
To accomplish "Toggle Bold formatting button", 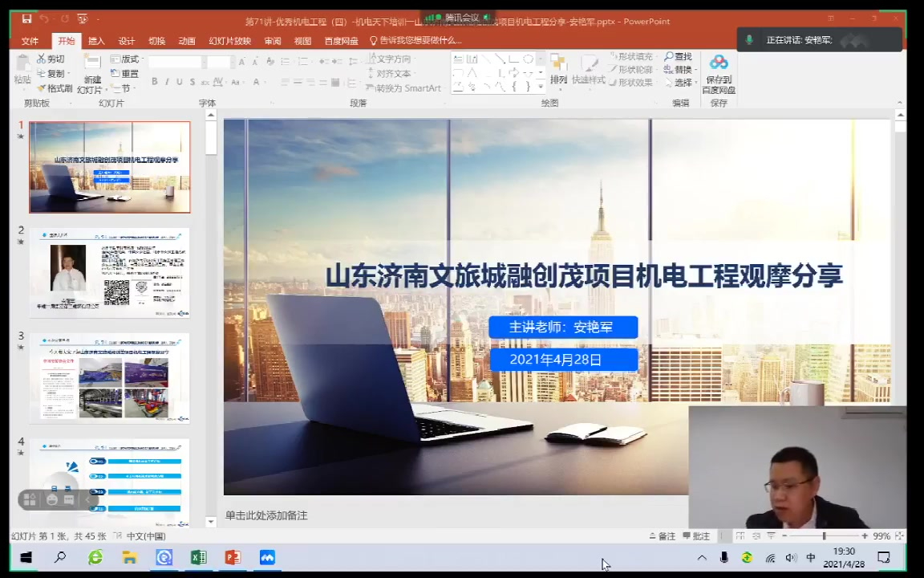I will pyautogui.click(x=155, y=82).
